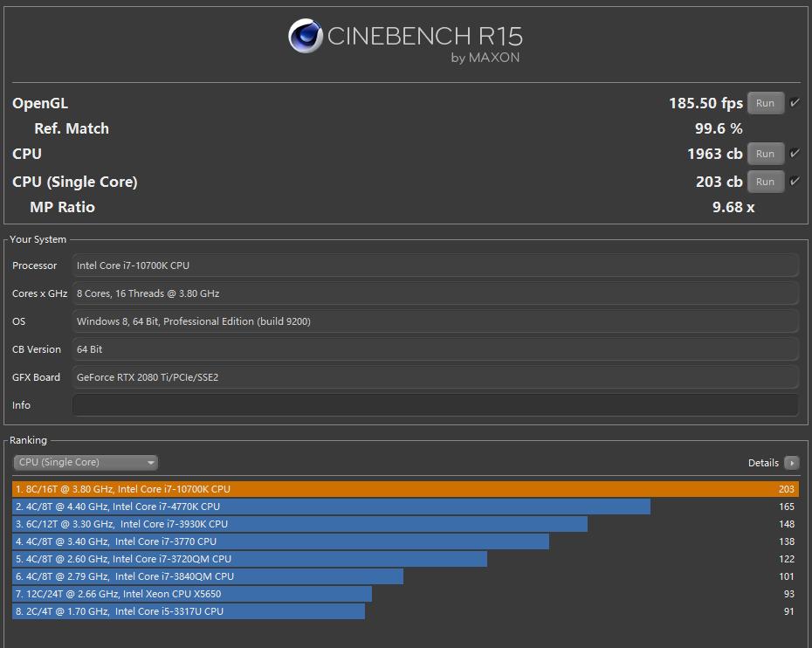Select ranking row 3 i7-3930K CPU
The image size is (812, 648).
405,524
